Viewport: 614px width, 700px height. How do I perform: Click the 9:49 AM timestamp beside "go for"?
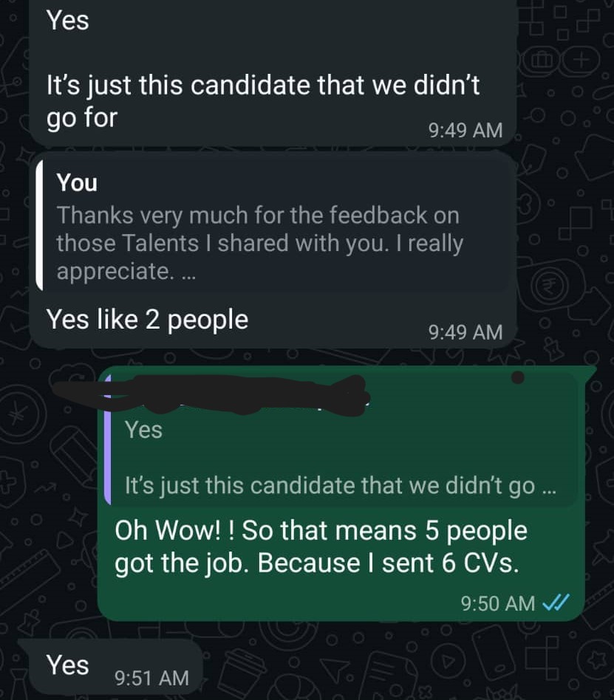465,130
